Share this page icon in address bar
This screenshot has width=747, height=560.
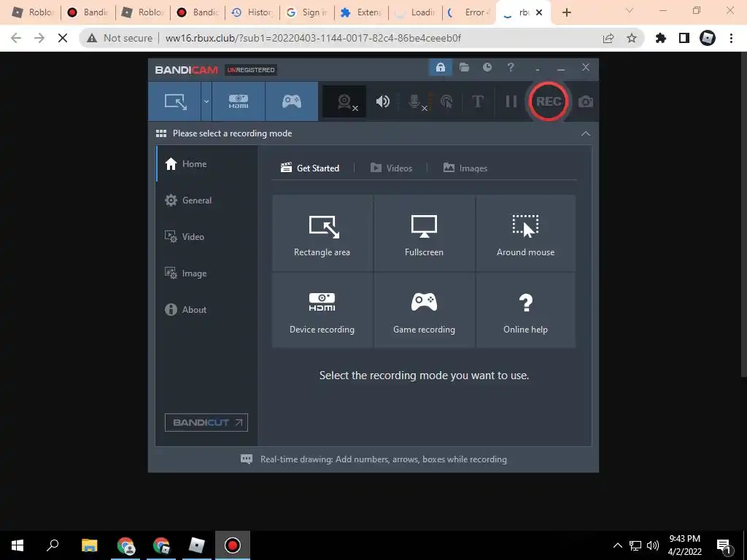click(608, 38)
